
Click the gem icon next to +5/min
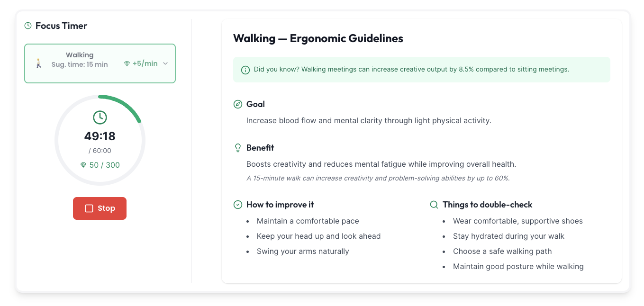tap(127, 63)
